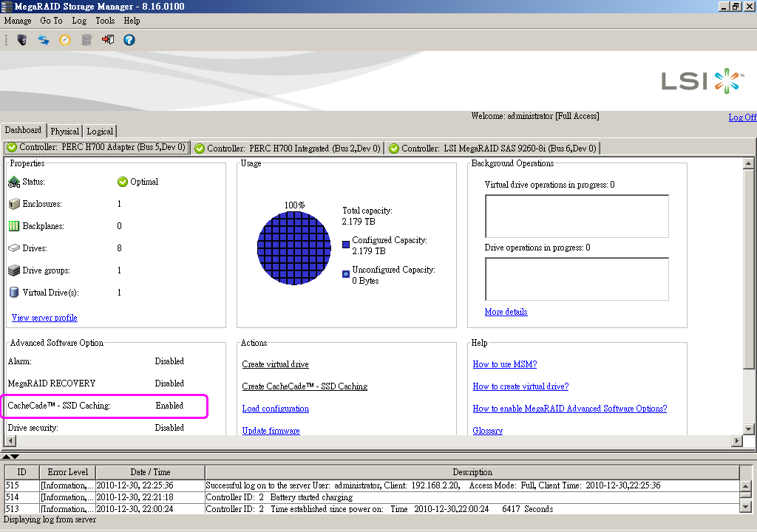Image resolution: width=757 pixels, height=532 pixels.
Task: Click the orange clock toolbar icon
Action: click(65, 40)
